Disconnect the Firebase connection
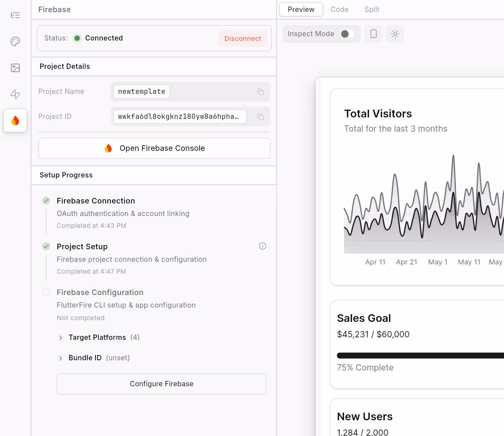504x436 pixels. pos(242,38)
